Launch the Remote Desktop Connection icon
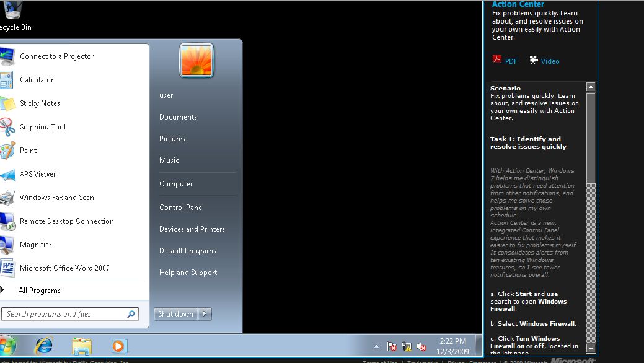The height and width of the screenshot is (363, 644). coord(7,221)
